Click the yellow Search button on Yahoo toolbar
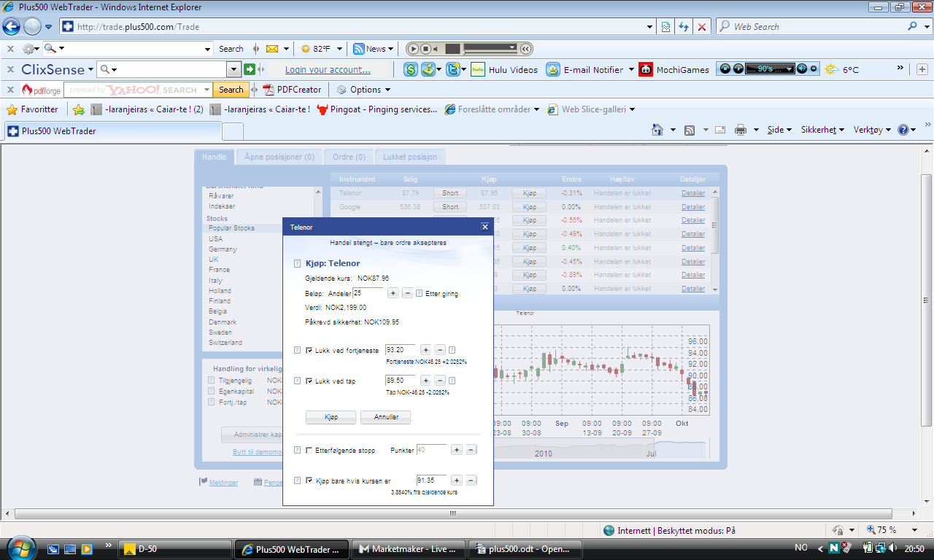The image size is (934, 560). 231,90
